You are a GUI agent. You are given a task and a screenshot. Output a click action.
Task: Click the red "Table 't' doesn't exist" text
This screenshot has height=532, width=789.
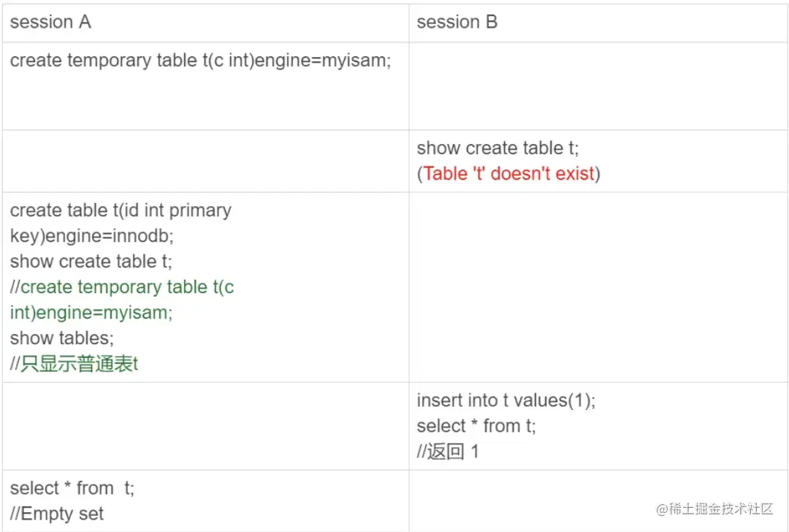508,174
